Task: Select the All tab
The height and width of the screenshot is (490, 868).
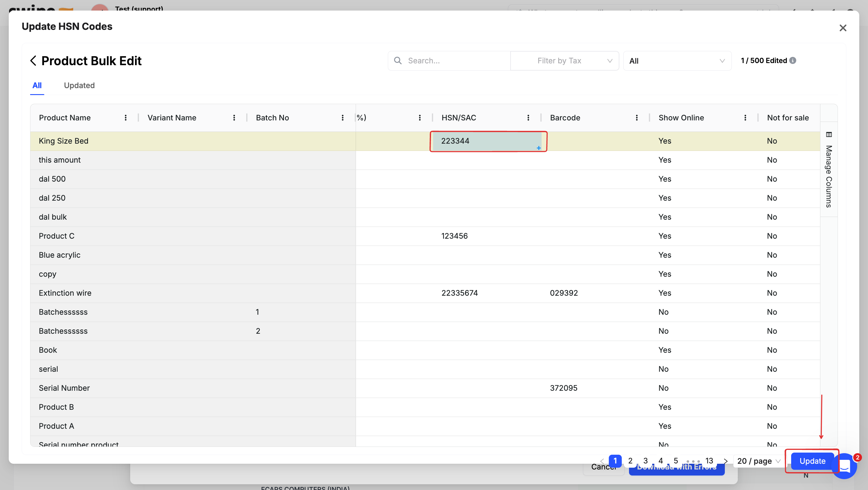Action: coord(37,85)
